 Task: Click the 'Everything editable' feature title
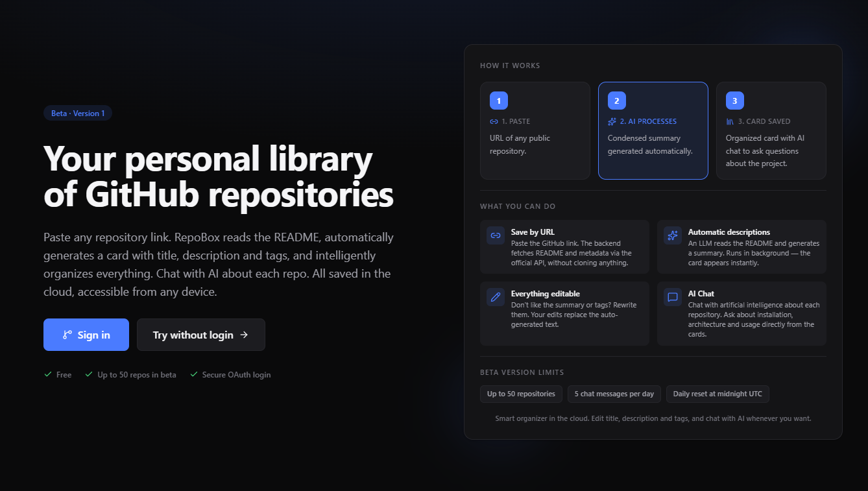(x=546, y=294)
